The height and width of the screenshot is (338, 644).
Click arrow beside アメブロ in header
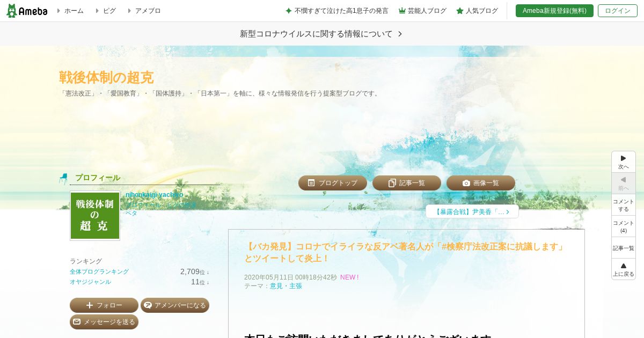[129, 11]
